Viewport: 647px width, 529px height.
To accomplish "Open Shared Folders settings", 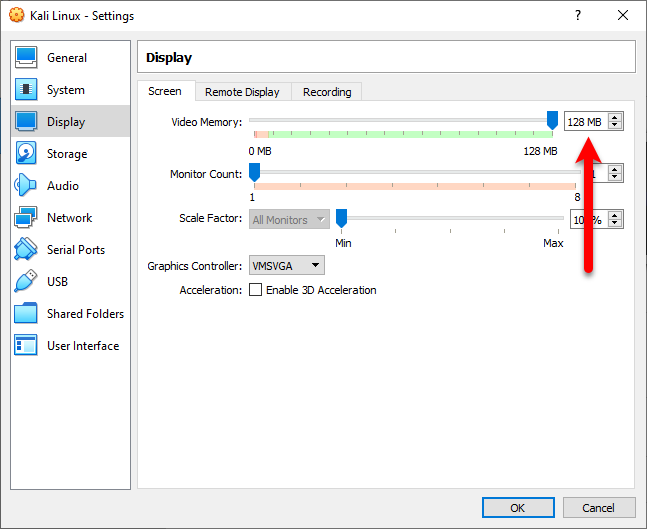I will [71, 313].
